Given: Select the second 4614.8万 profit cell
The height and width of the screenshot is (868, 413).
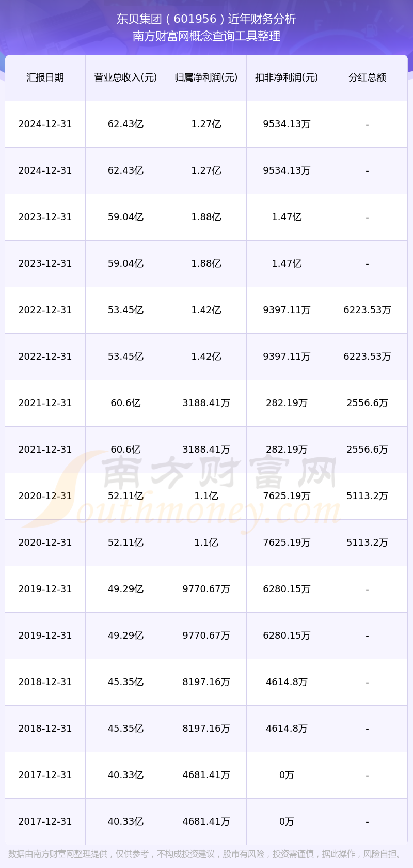Looking at the screenshot, I should (287, 729).
